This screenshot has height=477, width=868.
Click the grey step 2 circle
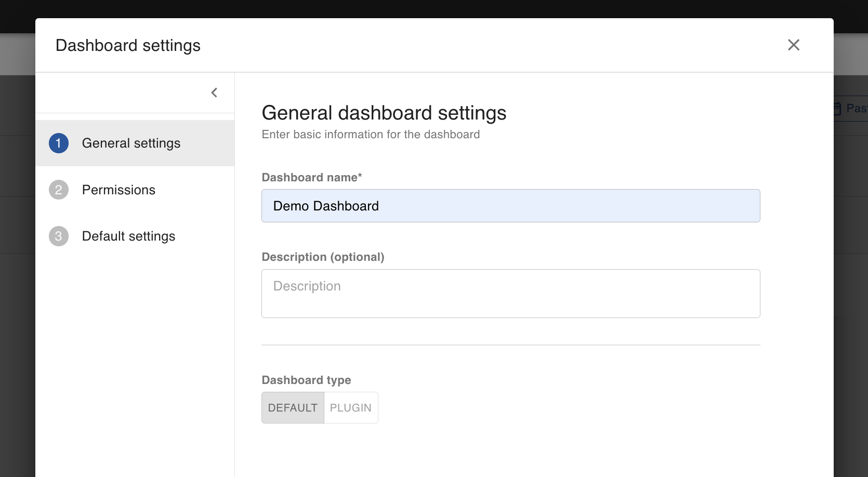(59, 190)
